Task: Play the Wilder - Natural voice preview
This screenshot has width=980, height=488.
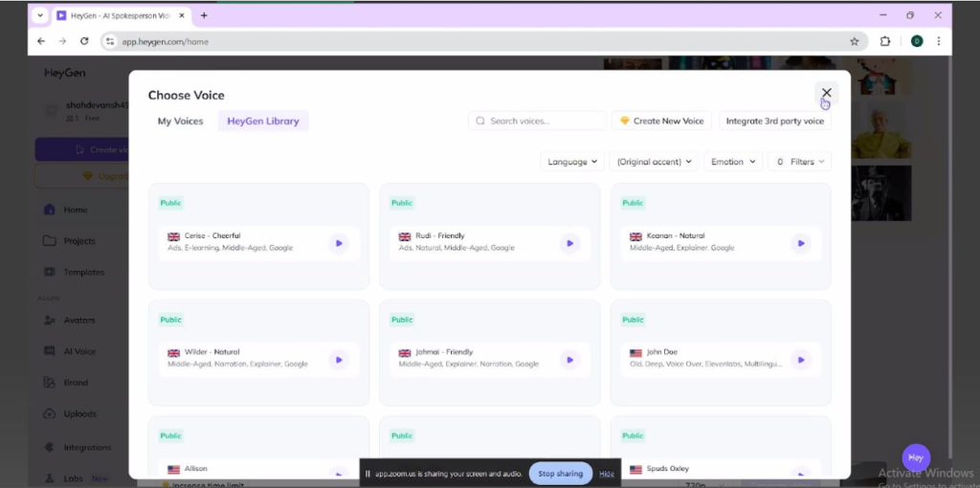Action: [x=338, y=360]
